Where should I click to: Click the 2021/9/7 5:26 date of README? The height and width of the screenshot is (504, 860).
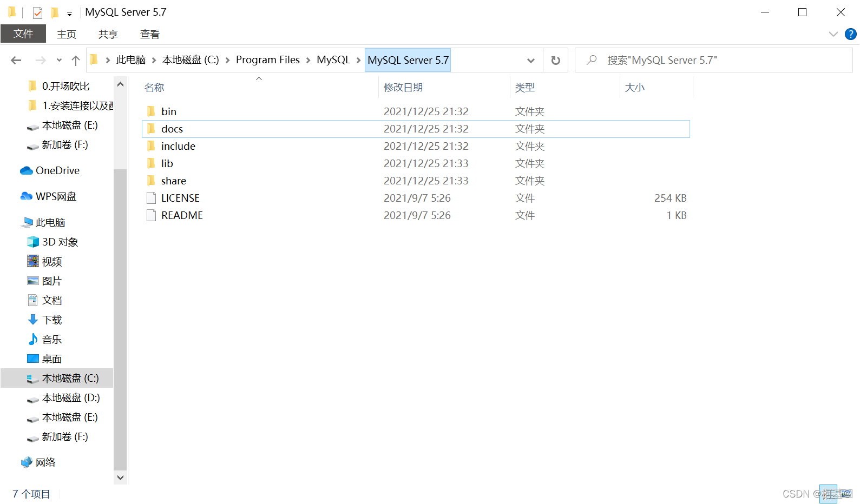[417, 215]
